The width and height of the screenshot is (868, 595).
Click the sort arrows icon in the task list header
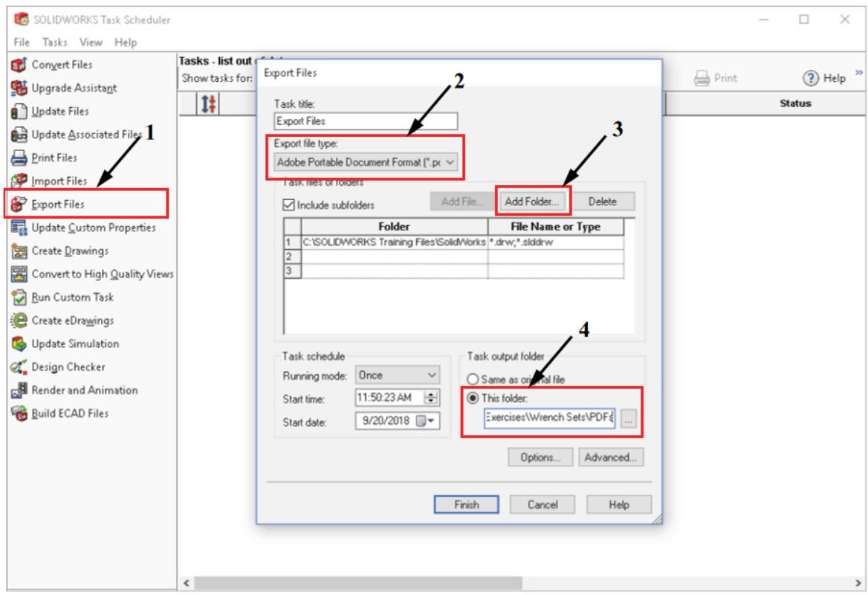click(x=209, y=103)
